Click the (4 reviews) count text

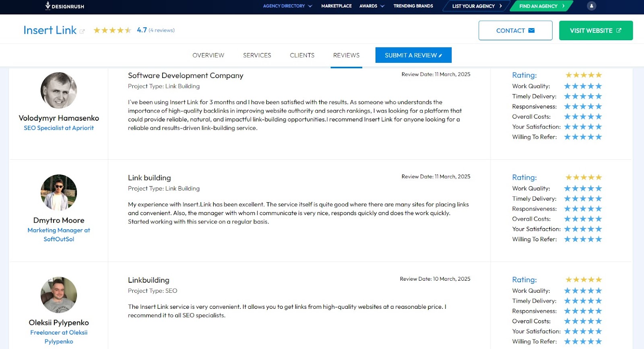(x=162, y=30)
